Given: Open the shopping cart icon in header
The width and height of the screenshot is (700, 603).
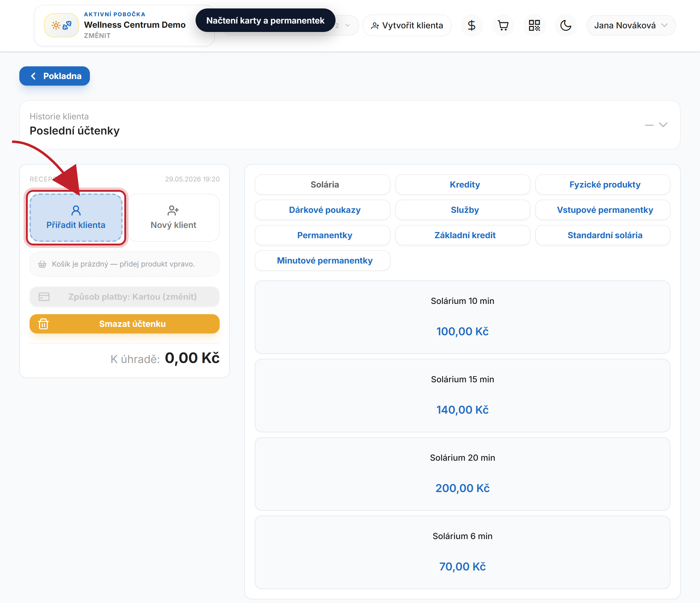Looking at the screenshot, I should pyautogui.click(x=503, y=25).
